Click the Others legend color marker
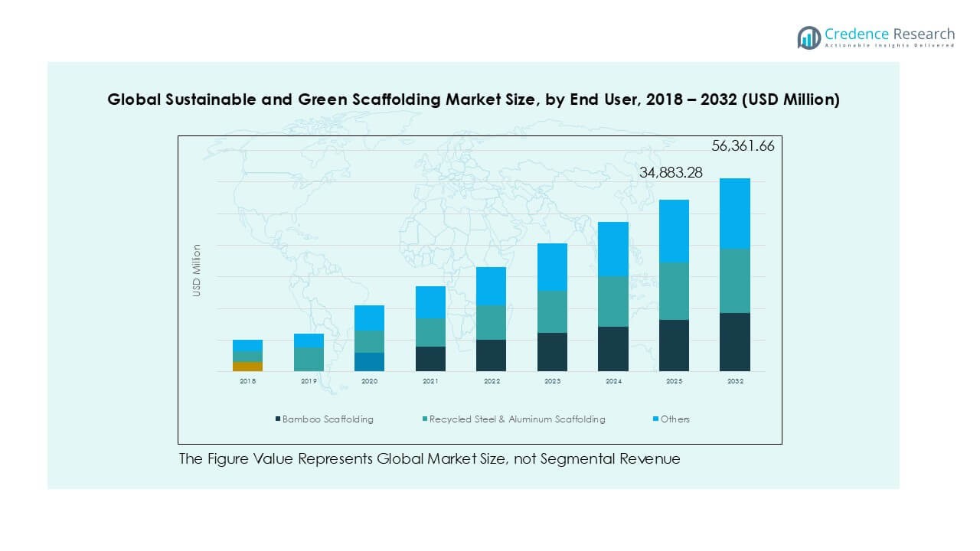 655,419
